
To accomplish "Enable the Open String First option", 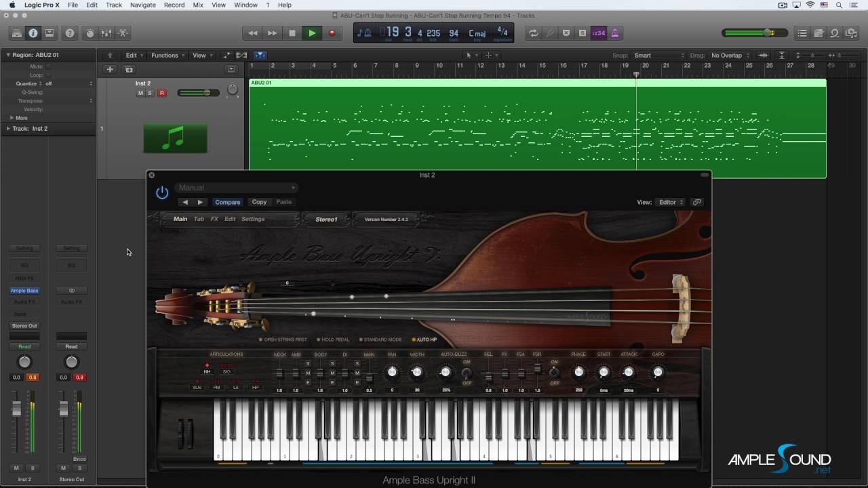I will coord(283,340).
